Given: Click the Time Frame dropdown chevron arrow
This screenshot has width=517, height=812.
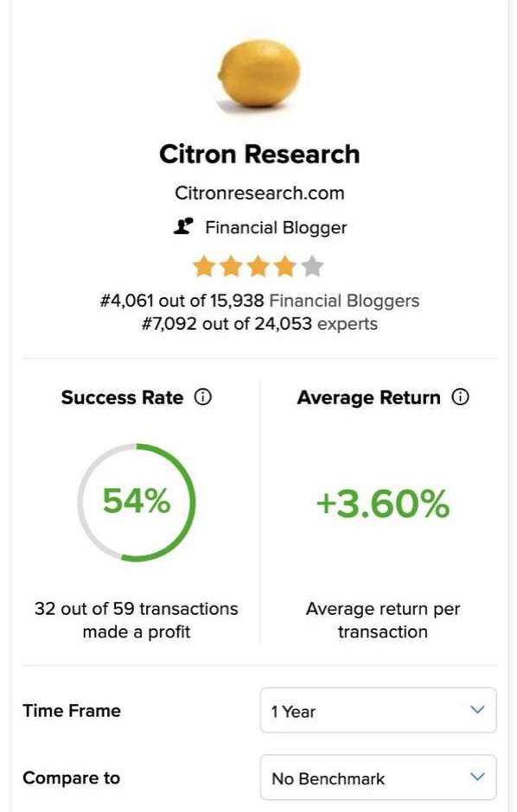Looking at the screenshot, I should click(x=477, y=709).
